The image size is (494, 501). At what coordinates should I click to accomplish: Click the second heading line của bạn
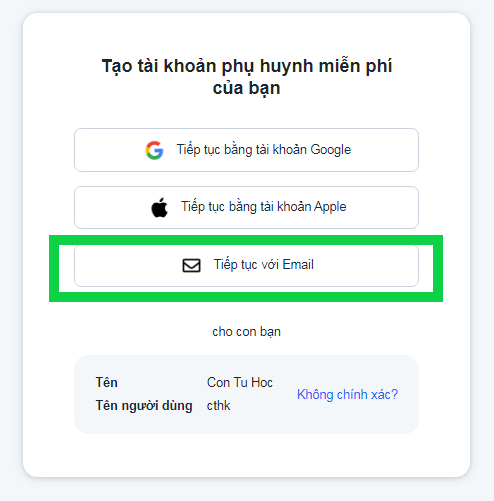pos(247,89)
